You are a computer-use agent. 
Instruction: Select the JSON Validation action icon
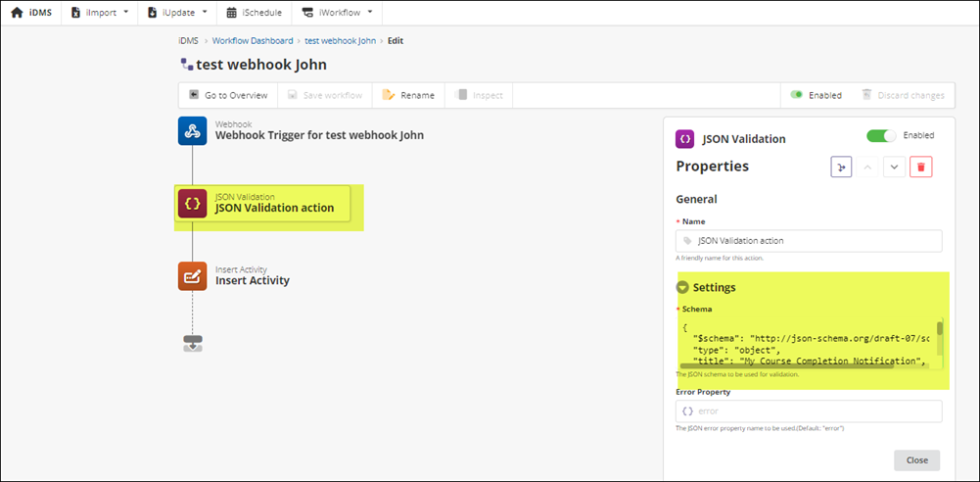tap(192, 203)
